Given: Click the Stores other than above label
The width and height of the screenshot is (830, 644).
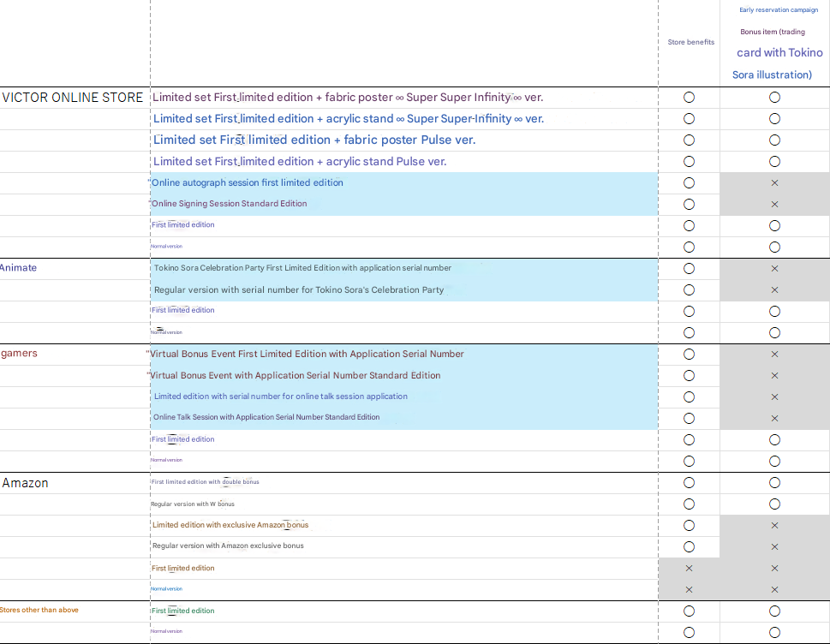Looking at the screenshot, I should (39, 610).
